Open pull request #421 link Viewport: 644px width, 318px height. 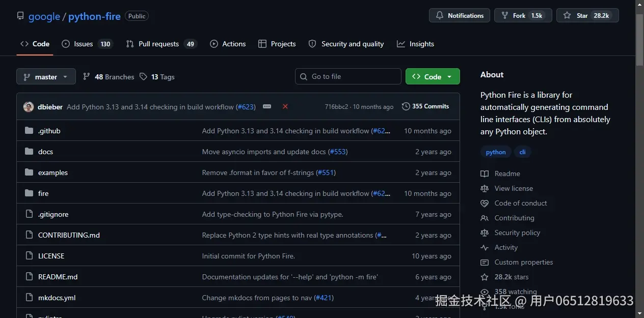324,298
